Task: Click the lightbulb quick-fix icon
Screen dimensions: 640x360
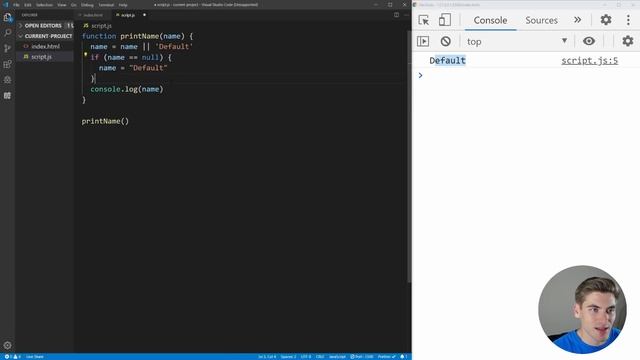Action: click(x=86, y=54)
